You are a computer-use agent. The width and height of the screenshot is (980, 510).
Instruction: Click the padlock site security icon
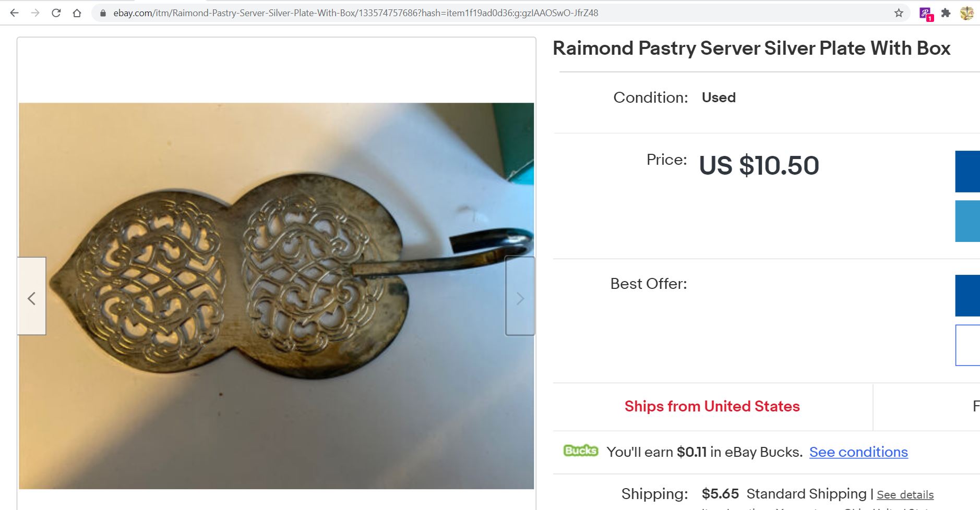pos(102,13)
